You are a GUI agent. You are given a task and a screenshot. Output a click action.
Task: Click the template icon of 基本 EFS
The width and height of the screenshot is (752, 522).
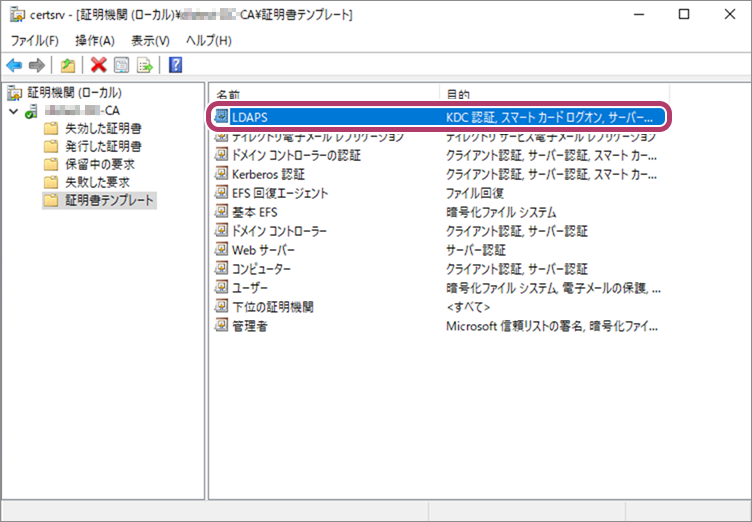[x=221, y=211]
